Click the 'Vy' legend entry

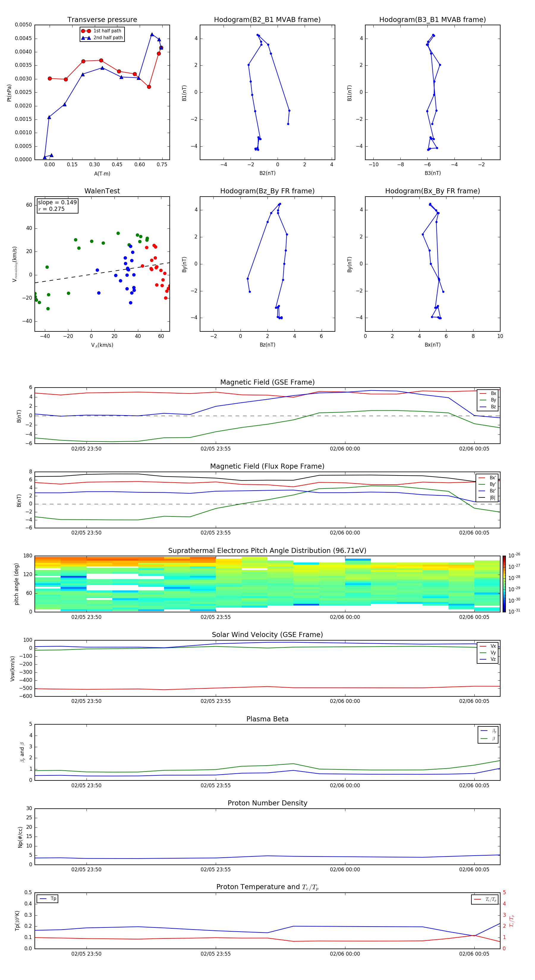tap(488, 652)
